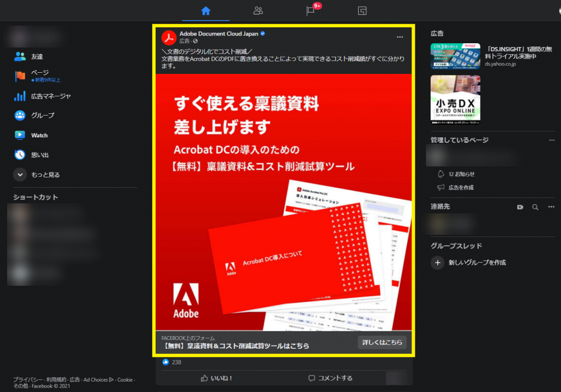
Task: Open the Gaming tab icon
Action: (x=362, y=11)
